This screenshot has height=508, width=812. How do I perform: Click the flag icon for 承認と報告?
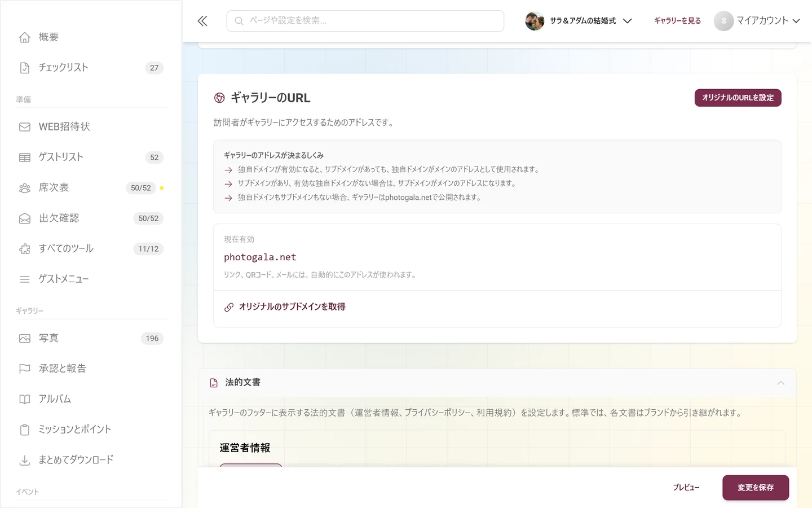coord(25,369)
